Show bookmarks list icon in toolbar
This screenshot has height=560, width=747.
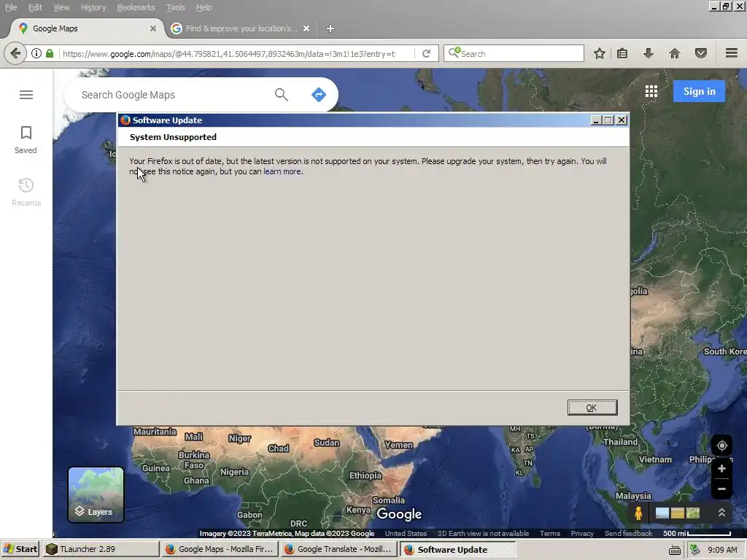coord(622,53)
